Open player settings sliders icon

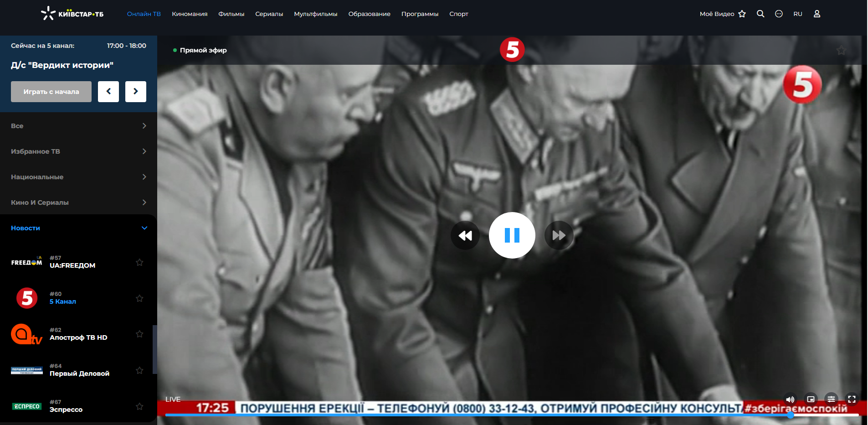tap(831, 399)
